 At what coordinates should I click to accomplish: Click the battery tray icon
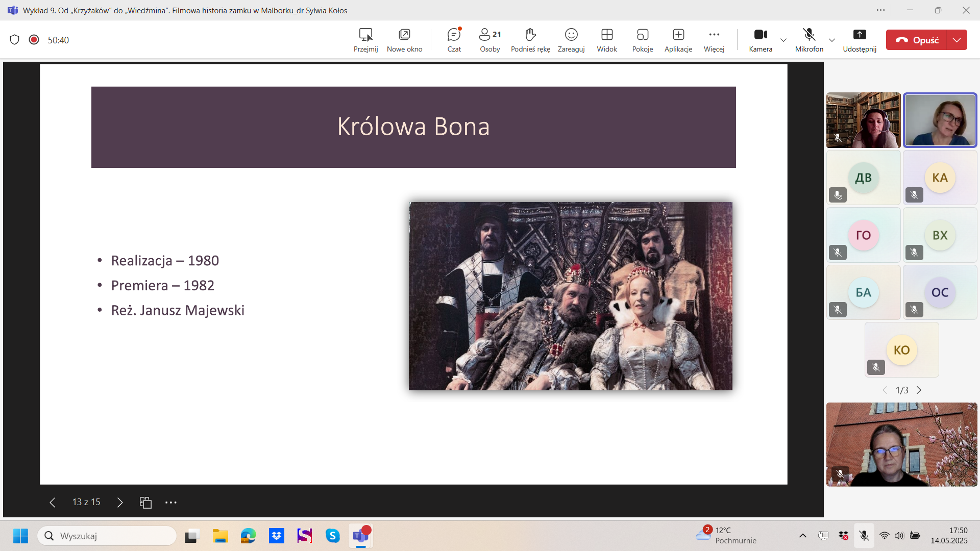pyautogui.click(x=915, y=536)
